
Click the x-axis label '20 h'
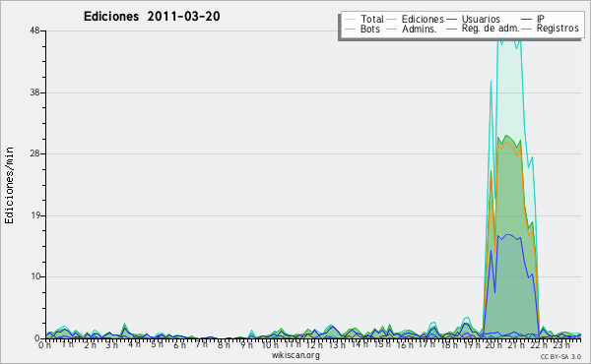tap(492, 344)
